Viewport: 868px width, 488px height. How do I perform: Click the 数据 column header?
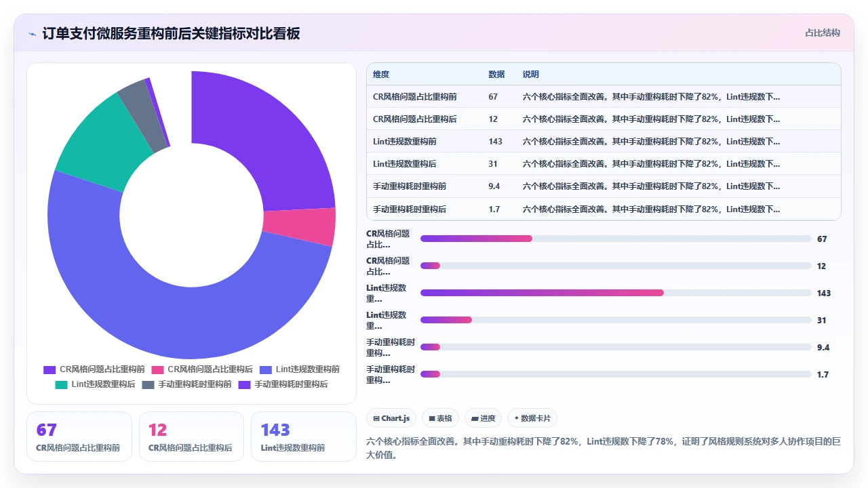click(x=496, y=75)
